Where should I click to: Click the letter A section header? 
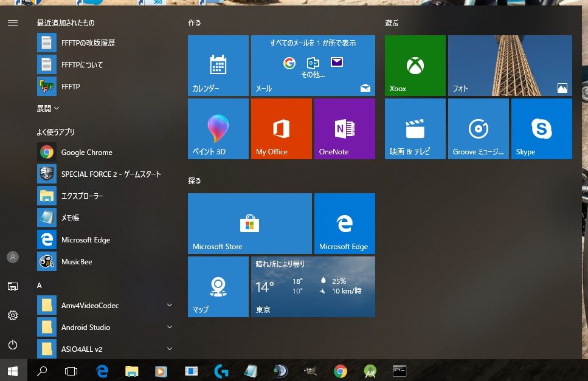click(x=40, y=286)
